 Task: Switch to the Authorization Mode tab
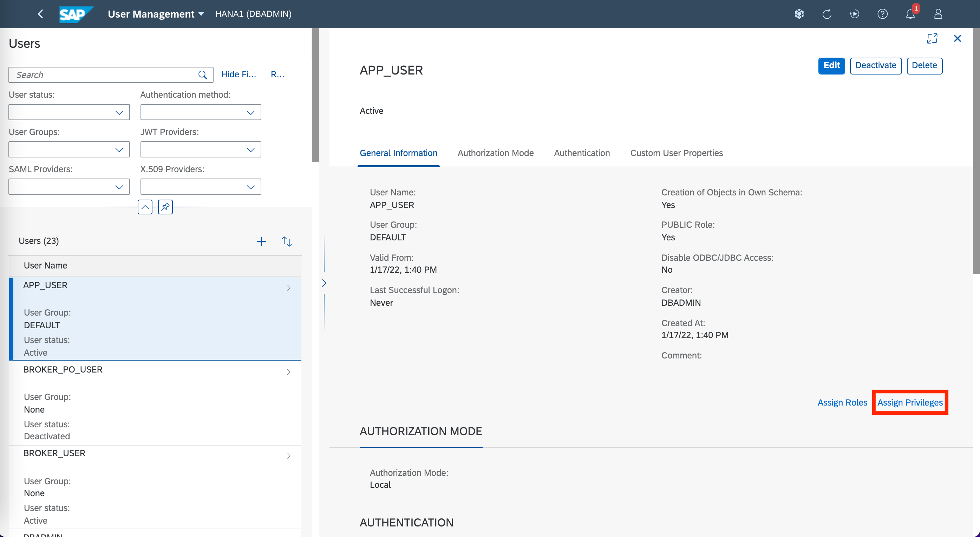point(495,153)
